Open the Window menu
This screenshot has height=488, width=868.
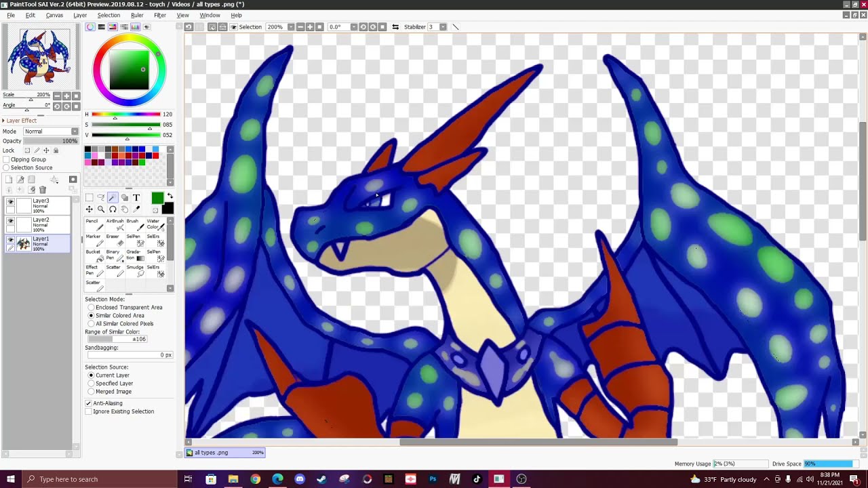(210, 15)
